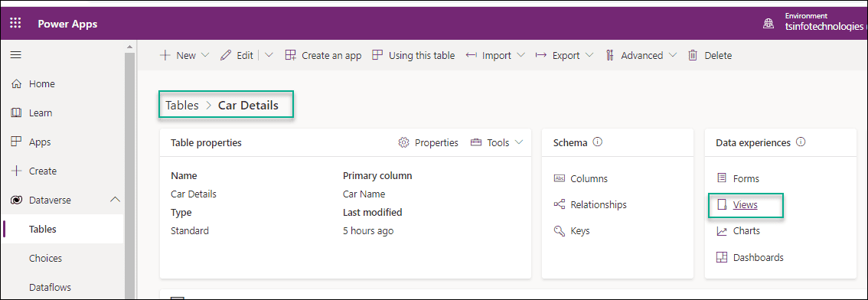Click the Properties button
The image size is (868, 300).
tap(429, 143)
